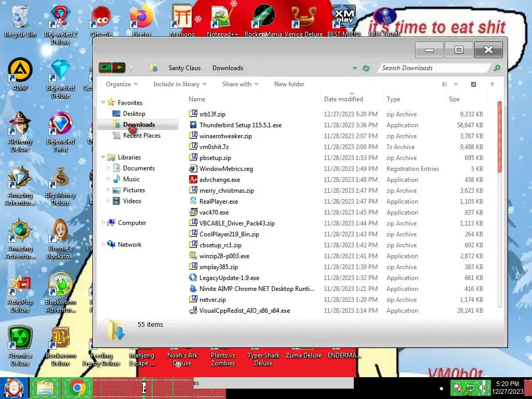Click the search magnifier icon
The image size is (532, 399).
(x=497, y=68)
